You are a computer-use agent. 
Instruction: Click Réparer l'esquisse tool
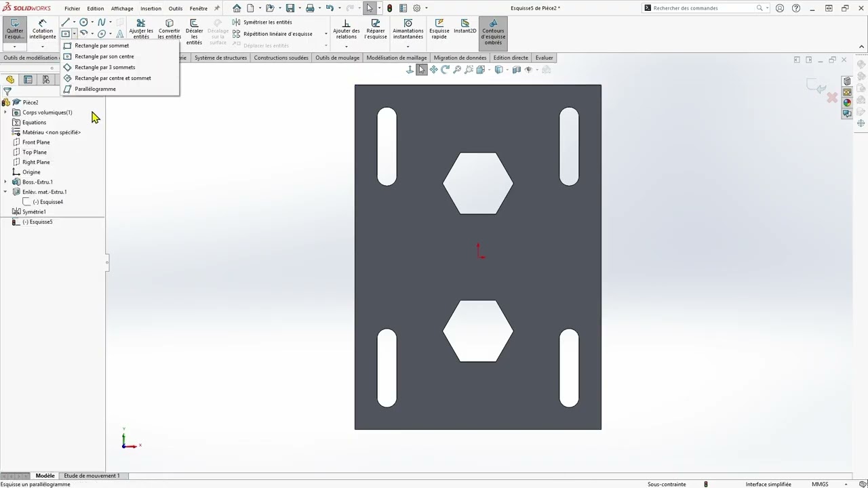tap(376, 30)
